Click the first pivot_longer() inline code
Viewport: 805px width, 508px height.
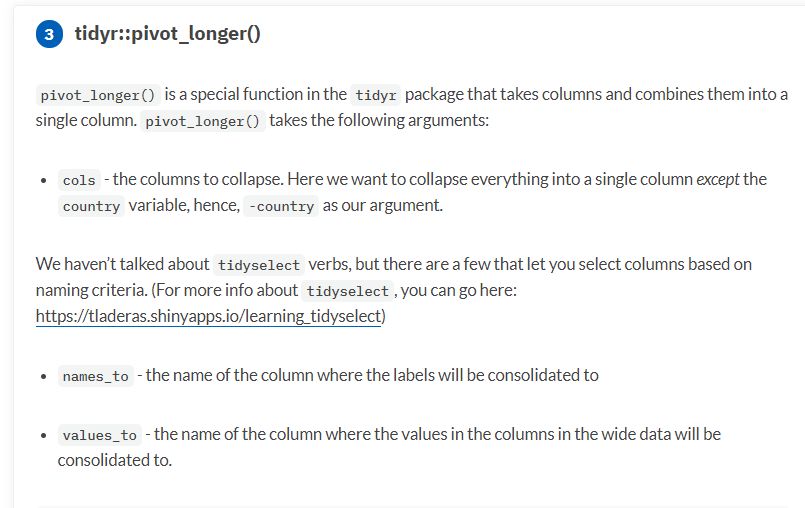[x=98, y=95]
